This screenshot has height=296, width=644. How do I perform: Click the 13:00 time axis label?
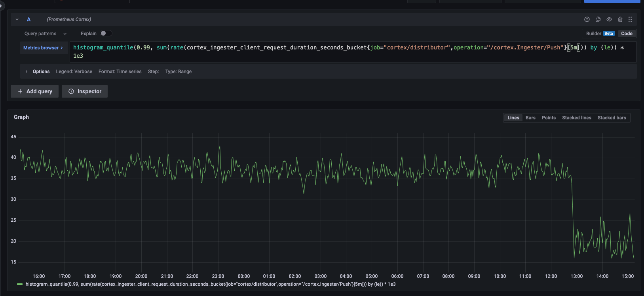coord(577,276)
